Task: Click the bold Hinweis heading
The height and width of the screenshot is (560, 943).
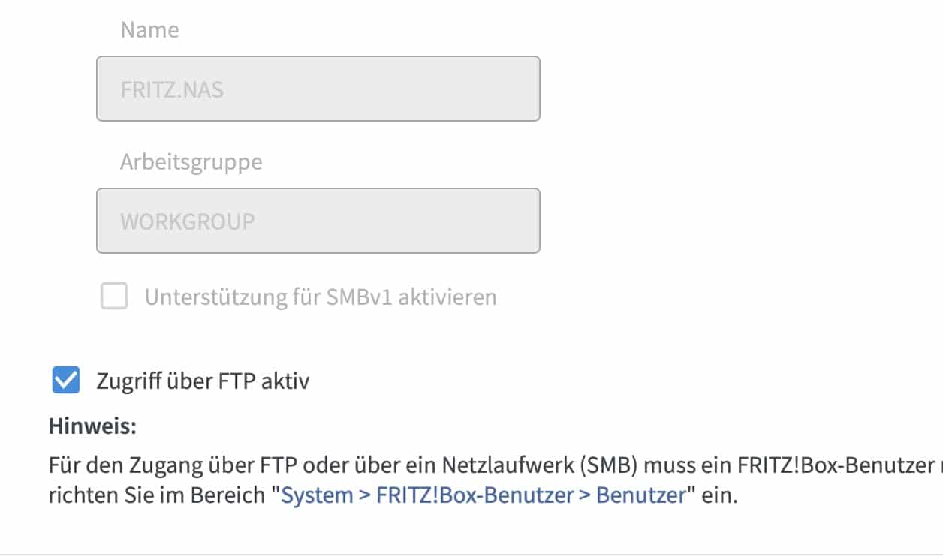Action: 92,426
